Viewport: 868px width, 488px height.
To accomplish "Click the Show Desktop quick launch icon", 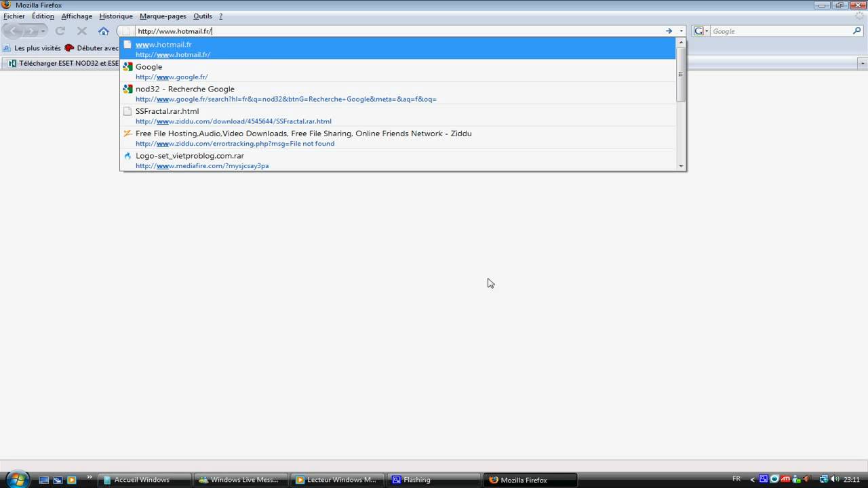I will click(x=44, y=480).
